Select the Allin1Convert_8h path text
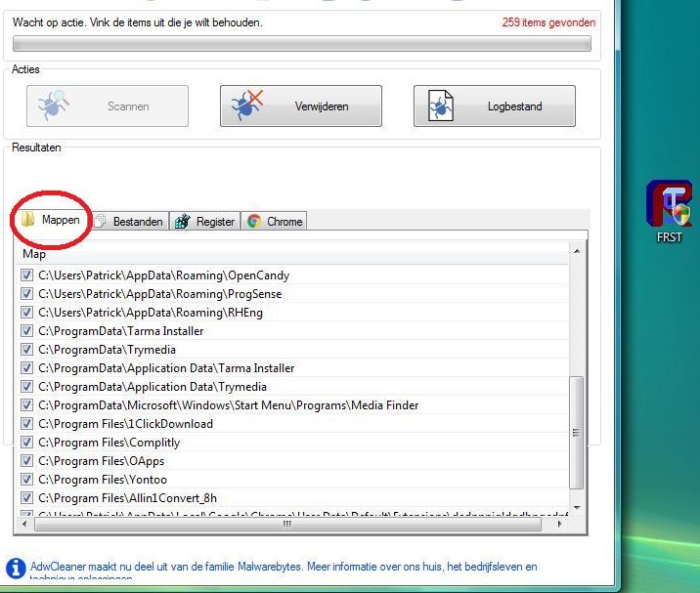The image size is (700, 593). (128, 497)
